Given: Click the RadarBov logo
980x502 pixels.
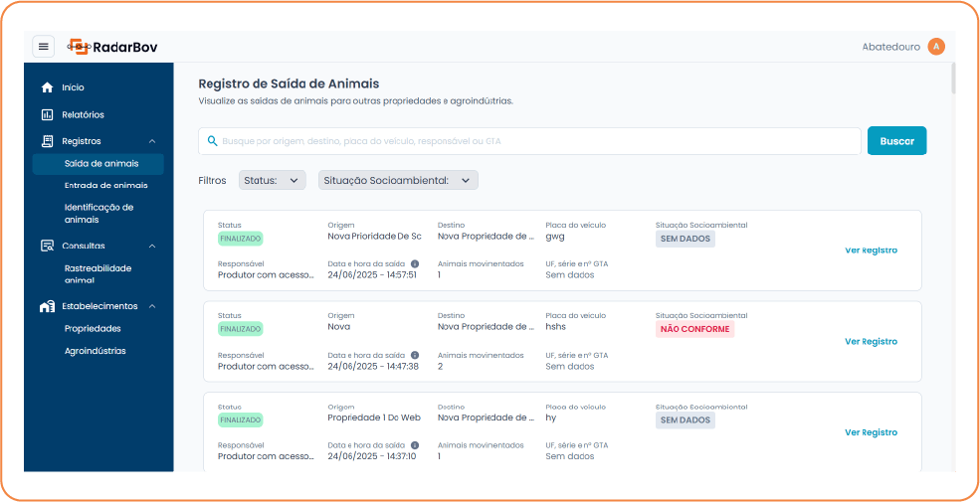Looking at the screenshot, I should 112,47.
